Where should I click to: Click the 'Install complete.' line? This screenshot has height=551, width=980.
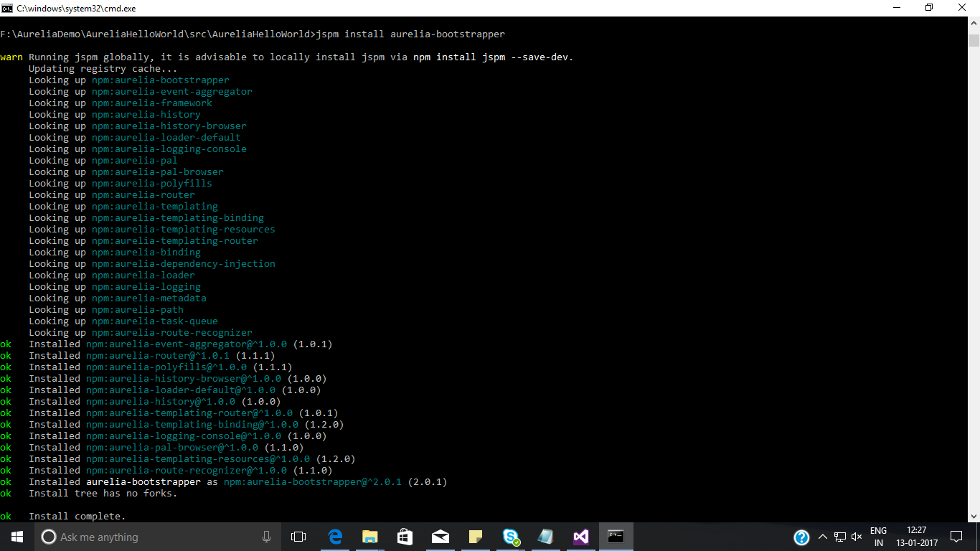point(77,517)
